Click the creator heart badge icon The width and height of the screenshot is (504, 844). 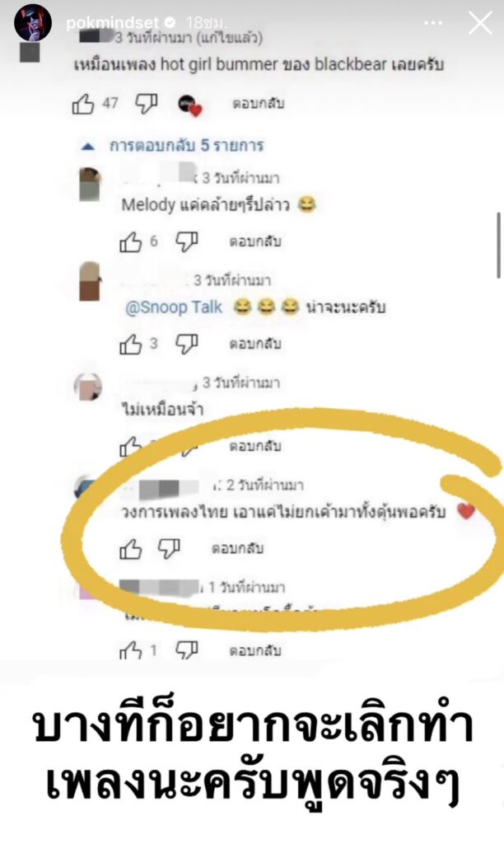point(189,105)
